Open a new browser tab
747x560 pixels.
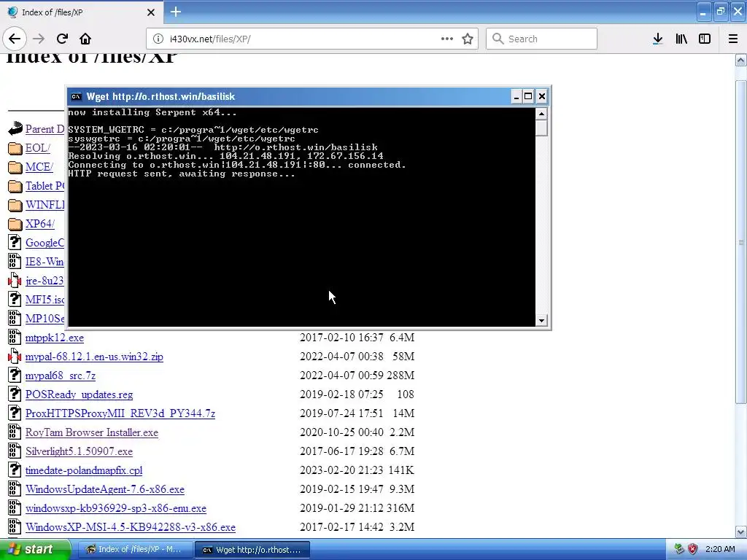tap(176, 12)
